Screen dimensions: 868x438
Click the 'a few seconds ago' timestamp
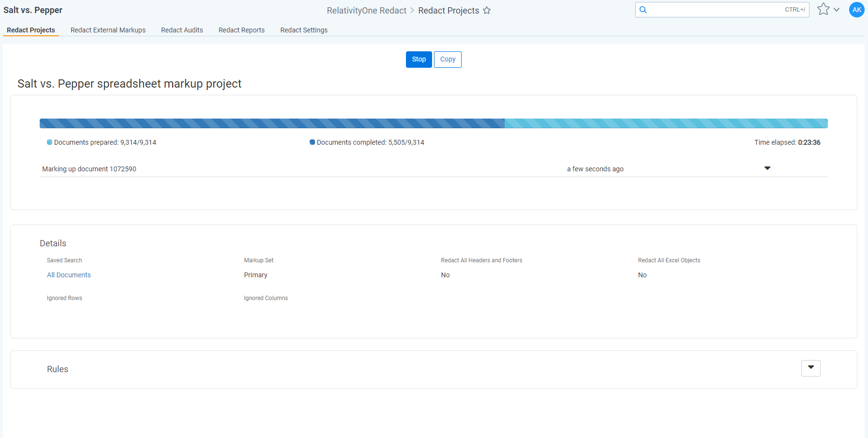(x=595, y=169)
